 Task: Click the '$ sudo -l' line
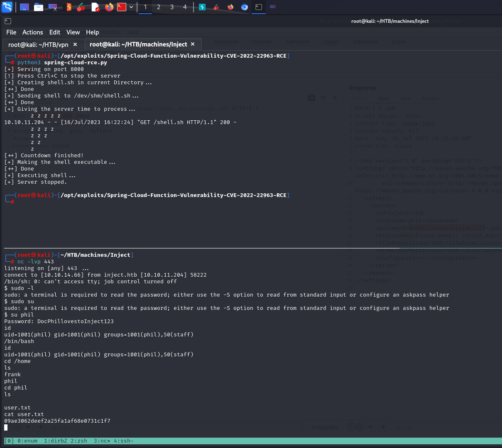(19, 288)
